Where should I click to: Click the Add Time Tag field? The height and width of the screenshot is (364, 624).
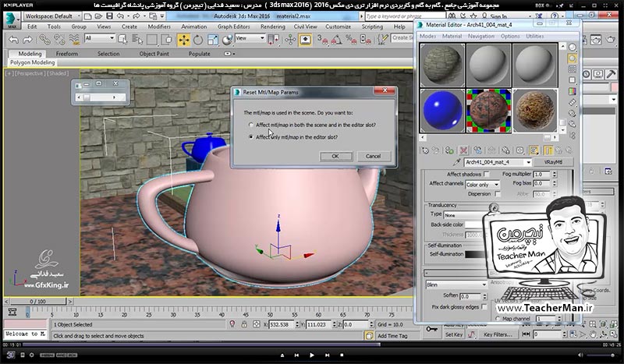[x=395, y=336]
